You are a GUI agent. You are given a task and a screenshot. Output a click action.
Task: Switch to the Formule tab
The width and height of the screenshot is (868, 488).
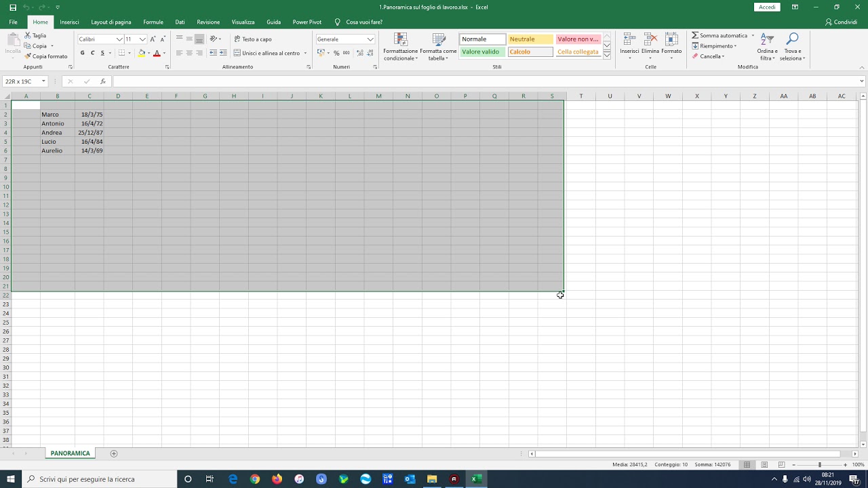click(x=153, y=22)
